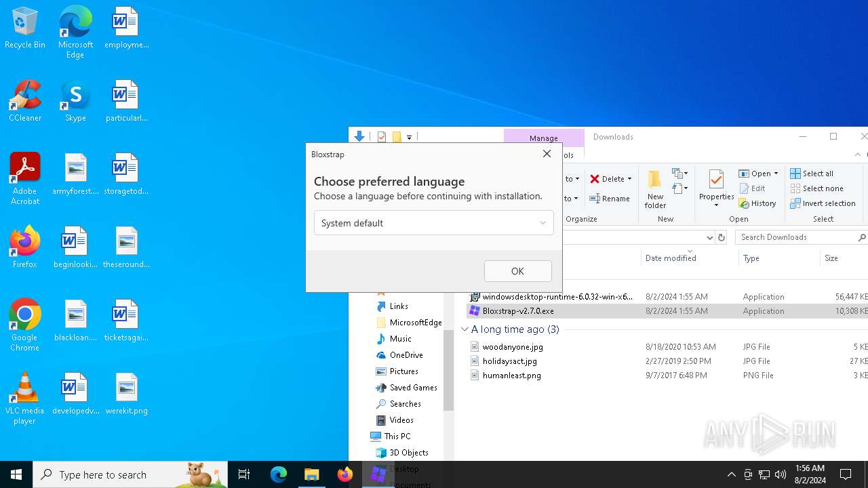Open the Recycle Bin desktop icon
This screenshot has width=868, height=488.
click(25, 28)
